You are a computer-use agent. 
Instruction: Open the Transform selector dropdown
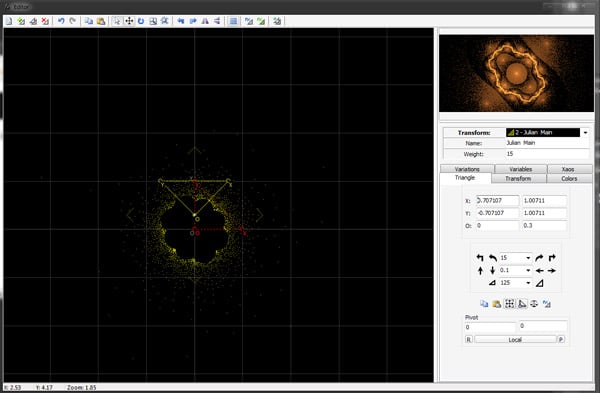click(x=585, y=133)
